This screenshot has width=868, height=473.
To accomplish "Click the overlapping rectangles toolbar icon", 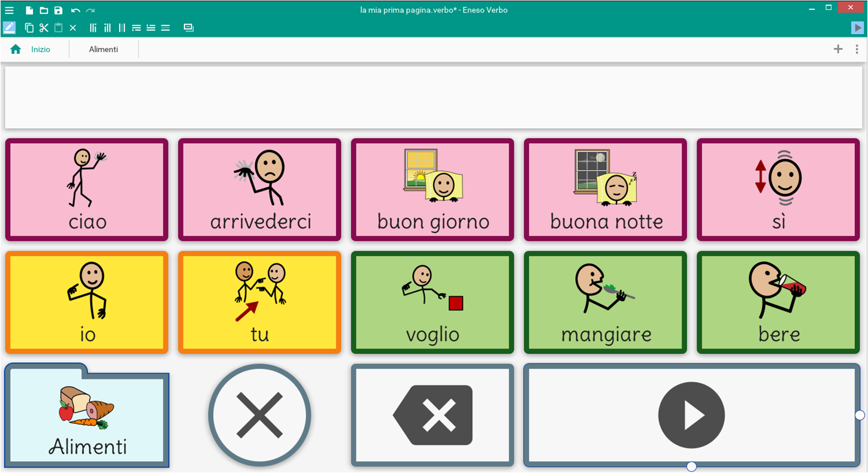I will point(189,28).
